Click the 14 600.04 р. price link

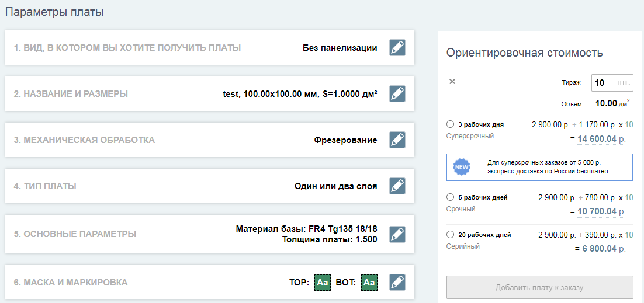point(602,139)
